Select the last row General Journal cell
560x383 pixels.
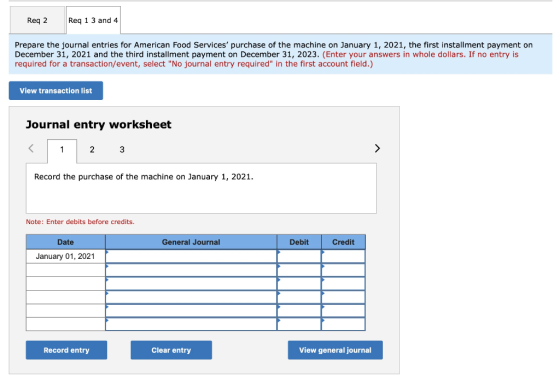[x=191, y=324]
